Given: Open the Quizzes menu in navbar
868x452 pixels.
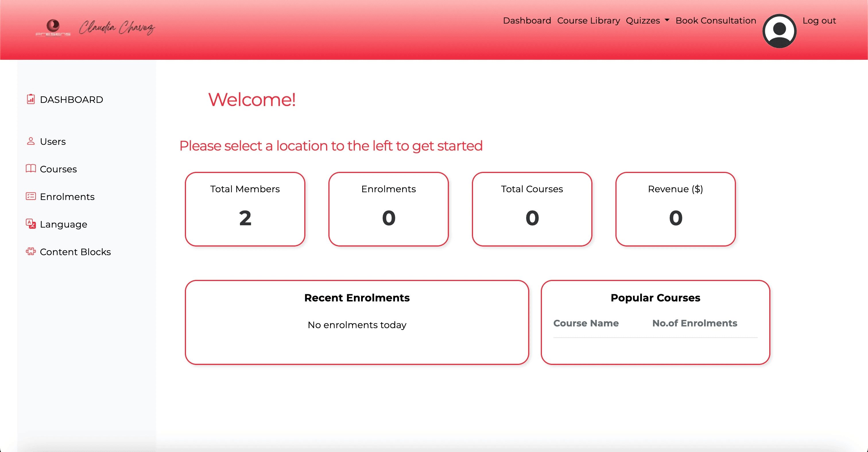Looking at the screenshot, I should click(643, 21).
